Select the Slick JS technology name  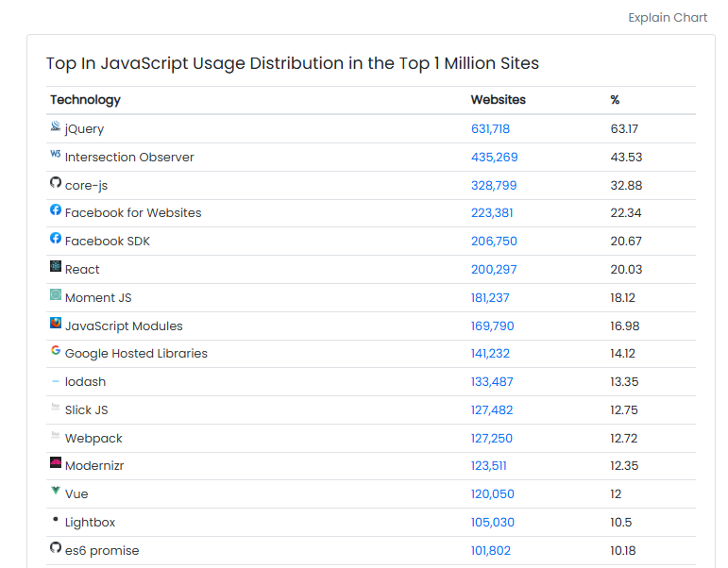click(x=86, y=409)
